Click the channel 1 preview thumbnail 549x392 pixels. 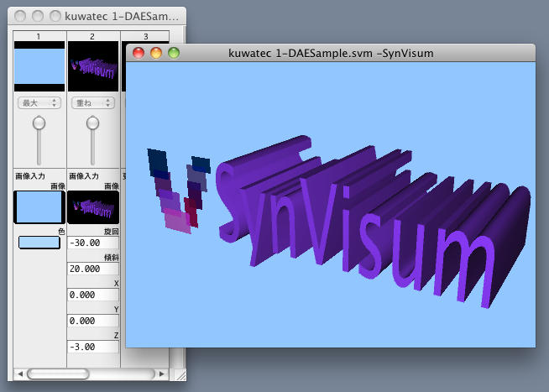39,67
